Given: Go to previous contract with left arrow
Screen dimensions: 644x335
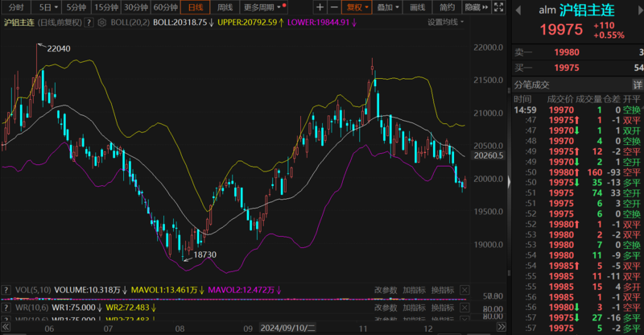Looking at the screenshot, I should pos(519,9).
